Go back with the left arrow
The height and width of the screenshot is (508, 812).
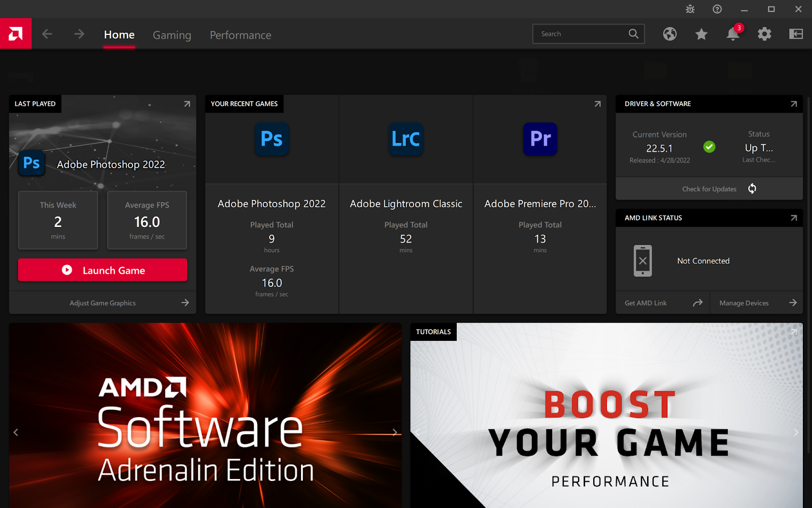click(47, 34)
